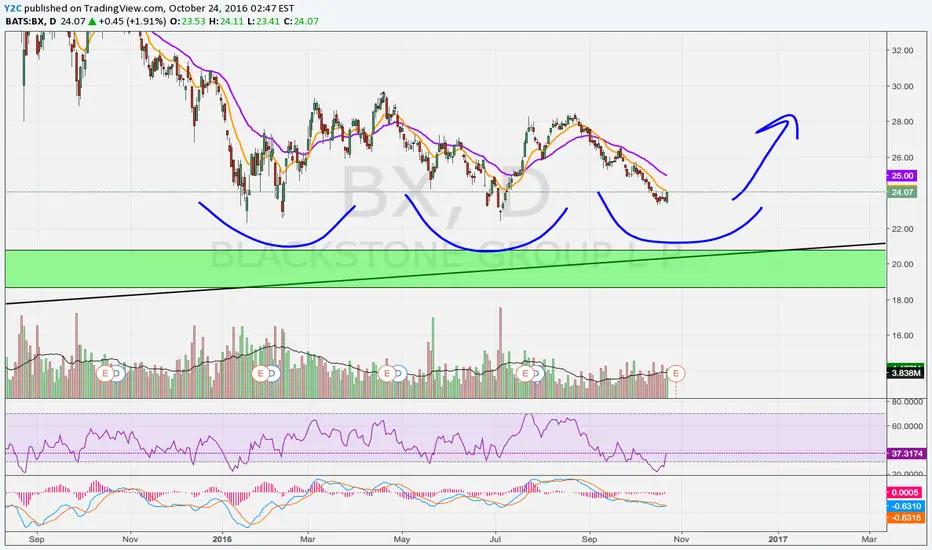Click the May time axis label
Viewport: 932px width, 550px height.
click(x=402, y=539)
